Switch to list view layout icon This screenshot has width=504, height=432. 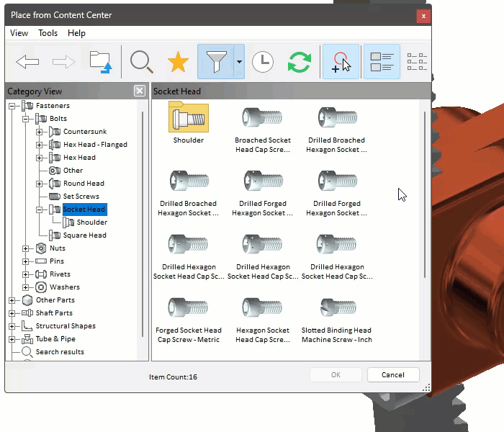(x=417, y=62)
